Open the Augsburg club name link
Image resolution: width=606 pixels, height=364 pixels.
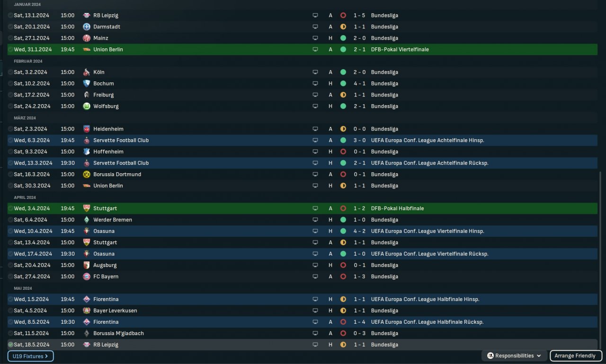click(105, 265)
